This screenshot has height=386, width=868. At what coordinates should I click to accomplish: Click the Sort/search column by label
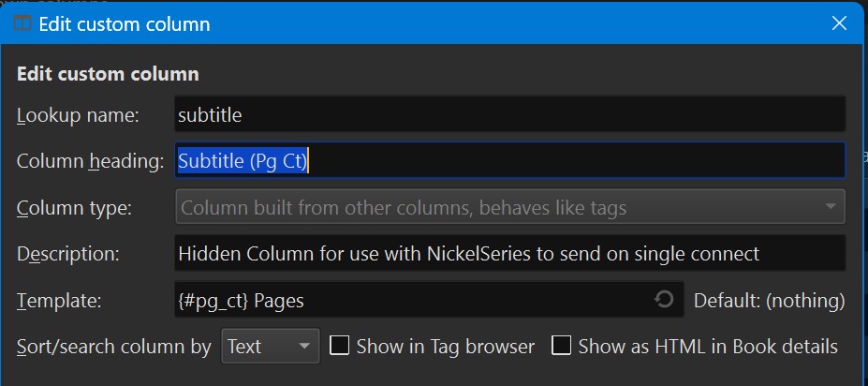[x=114, y=347]
